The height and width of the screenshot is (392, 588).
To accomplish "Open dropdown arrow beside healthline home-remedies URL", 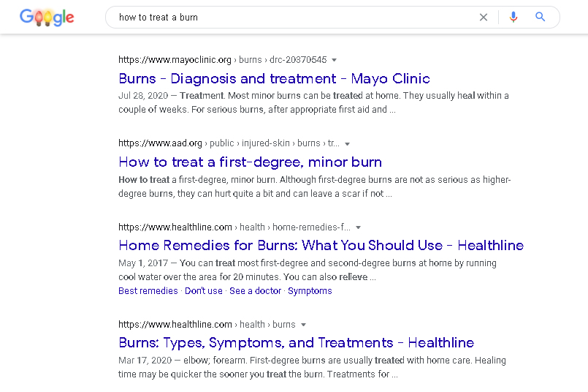I will point(358,227).
